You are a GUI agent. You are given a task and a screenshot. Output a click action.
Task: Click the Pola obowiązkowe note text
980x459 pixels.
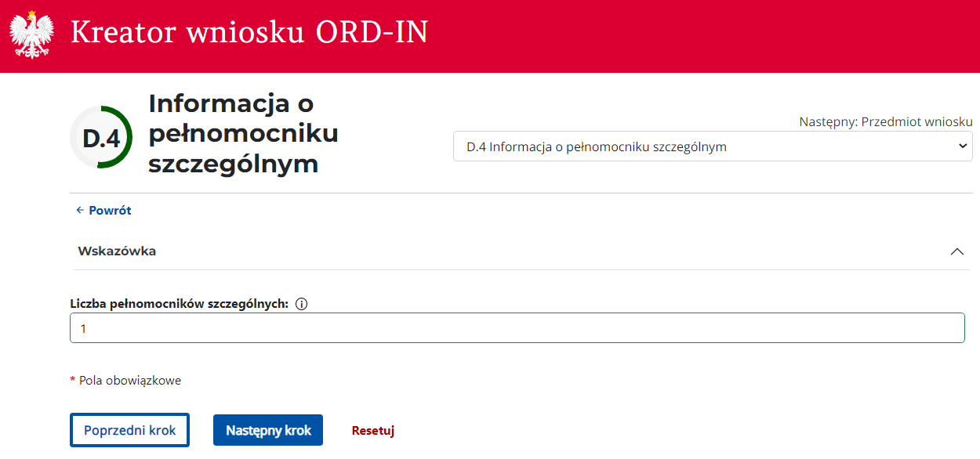click(130, 381)
